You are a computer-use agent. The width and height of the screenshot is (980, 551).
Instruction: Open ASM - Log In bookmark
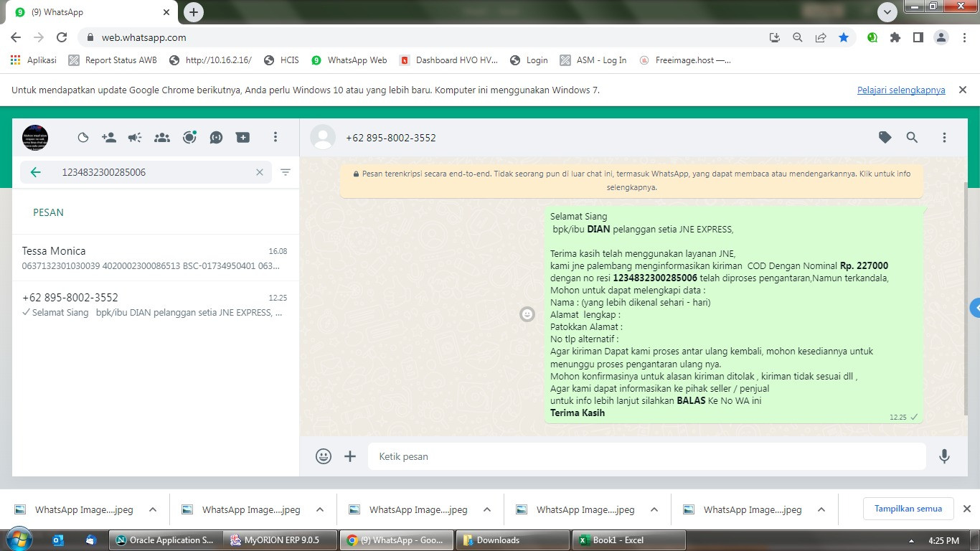pos(593,60)
